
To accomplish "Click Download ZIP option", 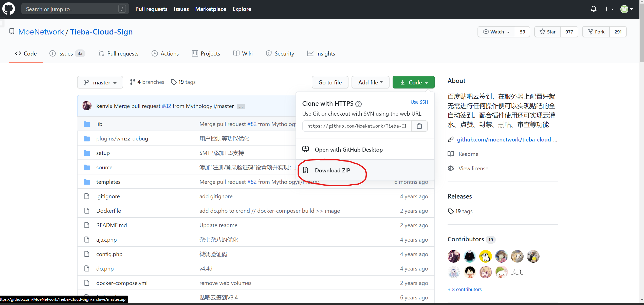I will point(365,170).
